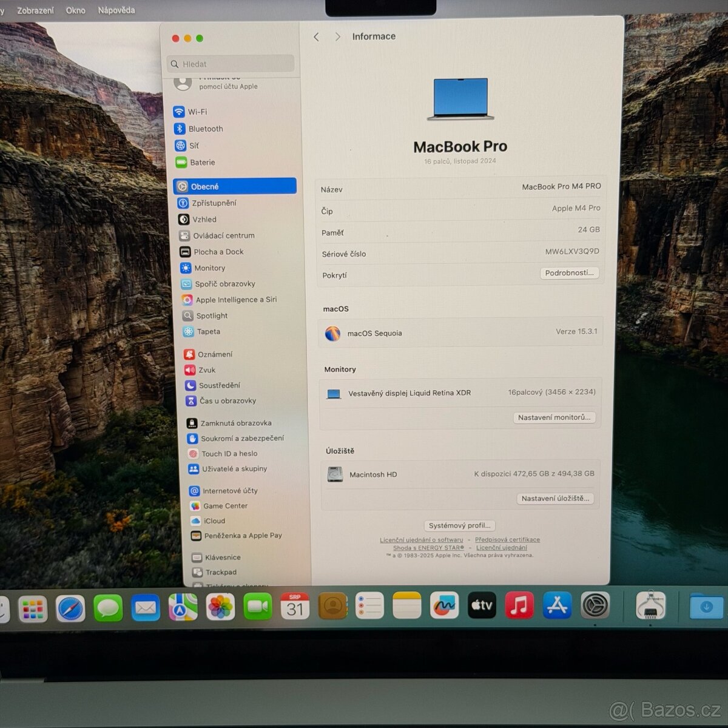Click Systémový profil… button

pyautogui.click(x=459, y=525)
